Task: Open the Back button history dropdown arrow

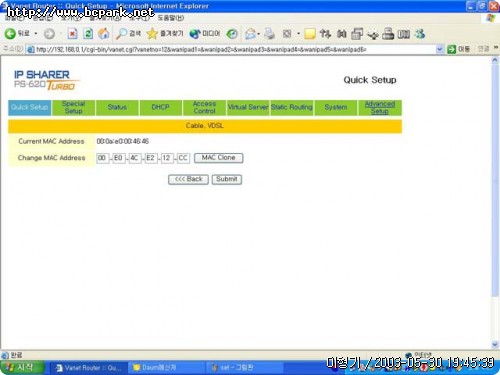Action: tap(36, 34)
